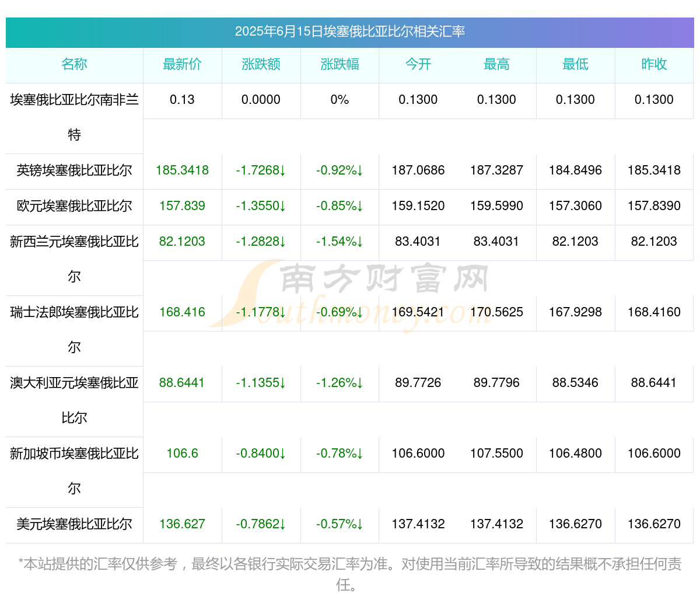Click latest price 106.6
700x603 pixels.
(x=182, y=454)
